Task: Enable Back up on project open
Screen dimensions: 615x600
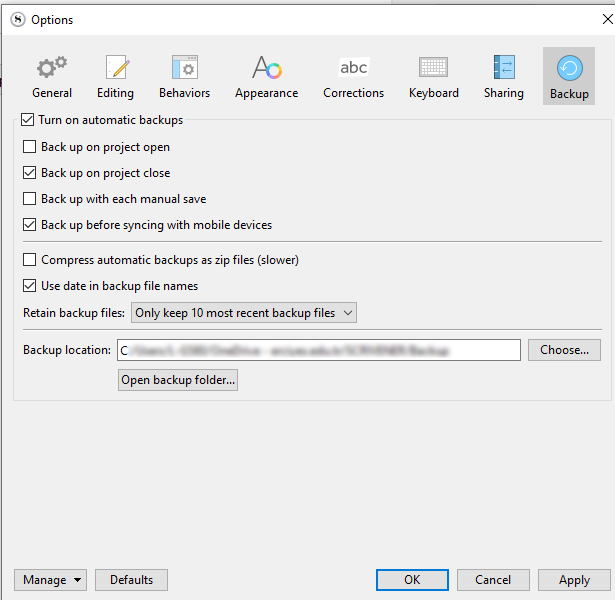Action: (30, 147)
